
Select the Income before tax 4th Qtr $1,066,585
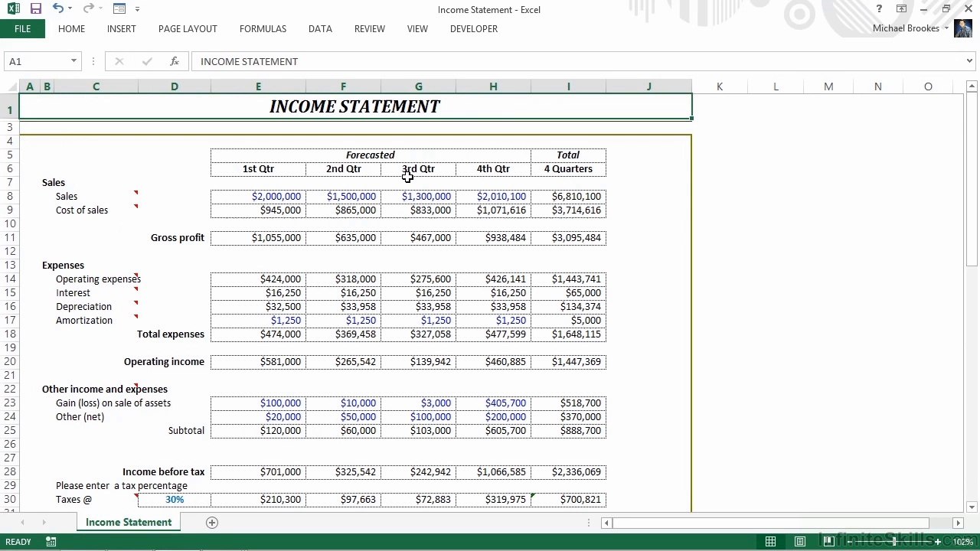click(493, 471)
